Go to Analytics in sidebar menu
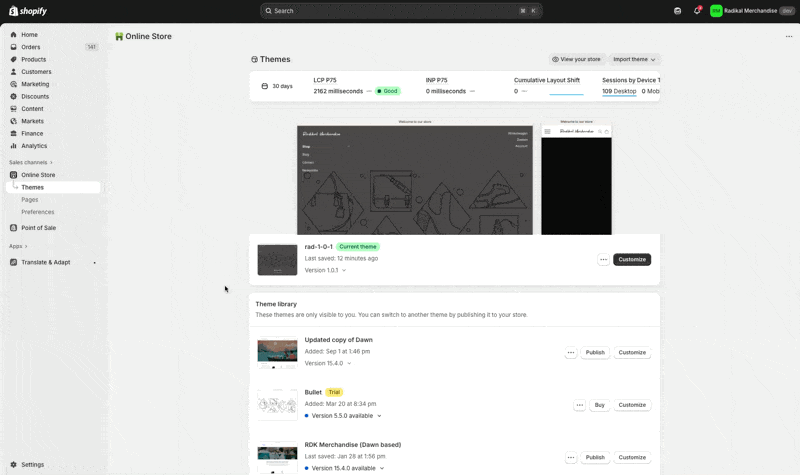This screenshot has width=800, height=475. tap(34, 146)
